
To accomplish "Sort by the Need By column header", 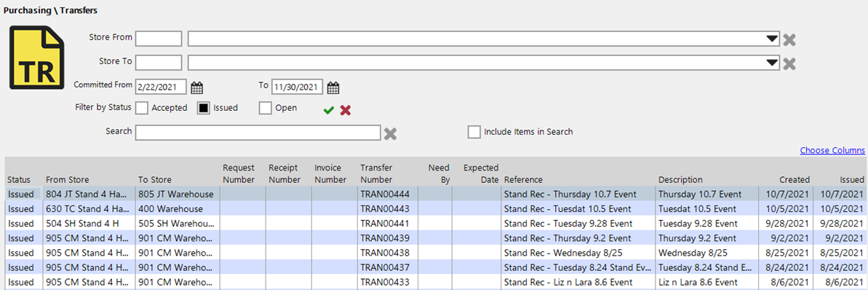I will click(439, 173).
